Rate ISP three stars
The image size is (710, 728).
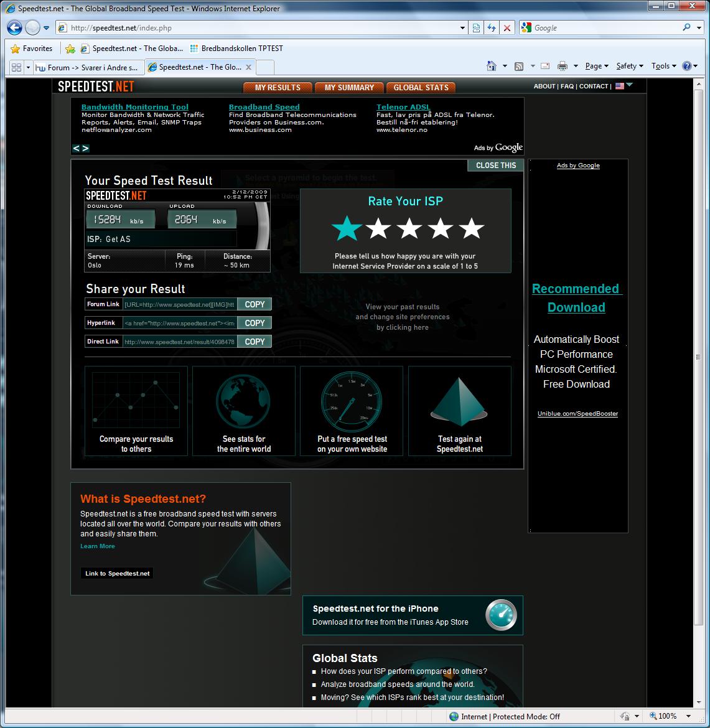(409, 228)
